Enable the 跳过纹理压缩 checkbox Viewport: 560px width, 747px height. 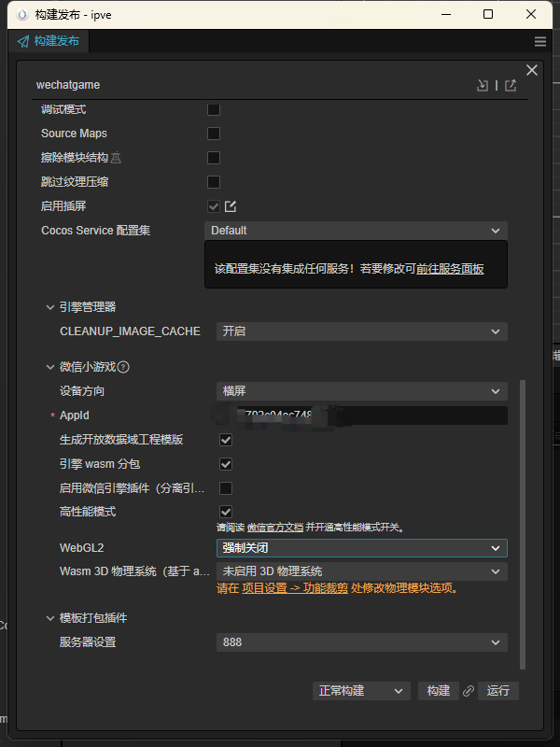214,182
